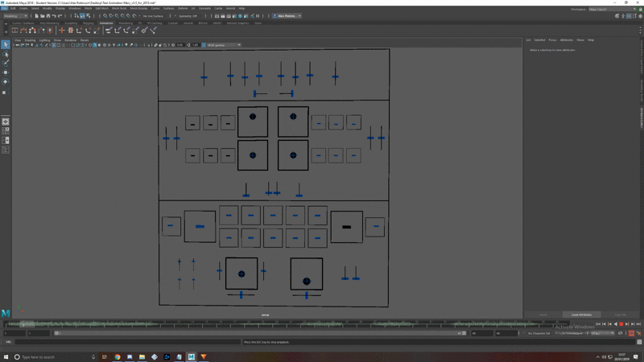Open Tool Settings sidebar icon
Viewport: 644px width, 362px height.
[634, 16]
